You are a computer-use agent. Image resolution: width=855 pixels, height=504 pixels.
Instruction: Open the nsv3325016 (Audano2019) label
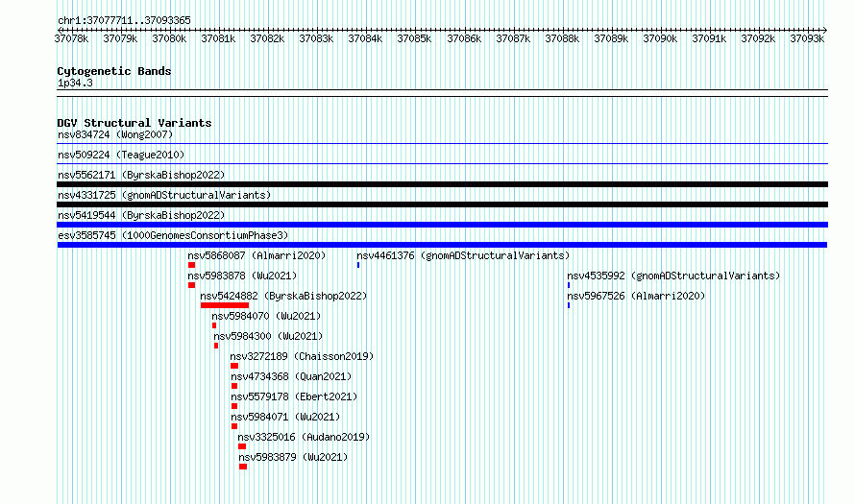coord(304,437)
